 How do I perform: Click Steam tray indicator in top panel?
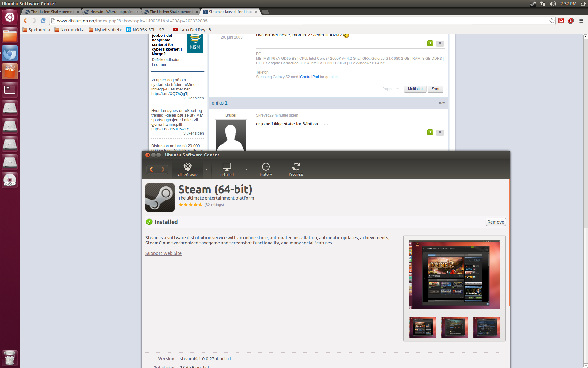coord(533,4)
